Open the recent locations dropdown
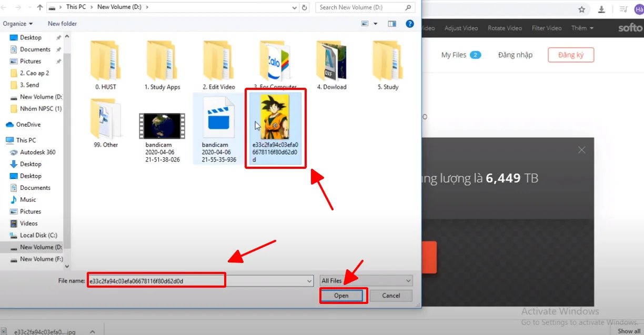The height and width of the screenshot is (335, 644). tap(28, 7)
